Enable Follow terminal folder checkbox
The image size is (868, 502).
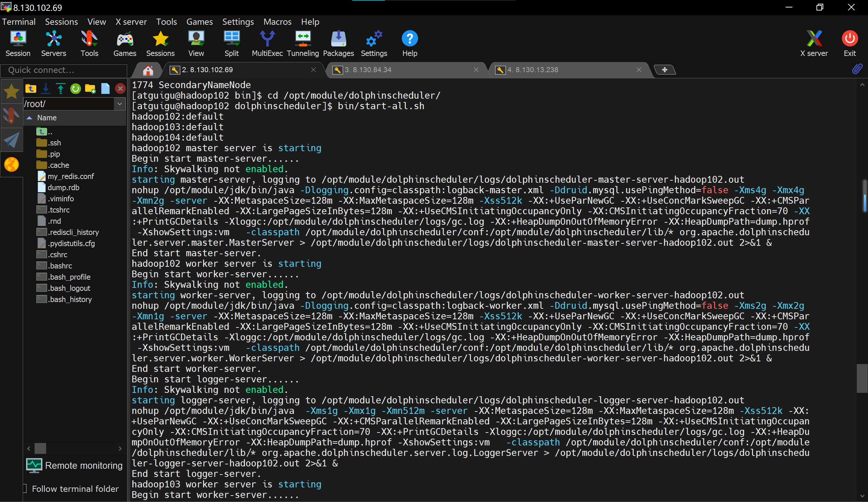point(25,488)
